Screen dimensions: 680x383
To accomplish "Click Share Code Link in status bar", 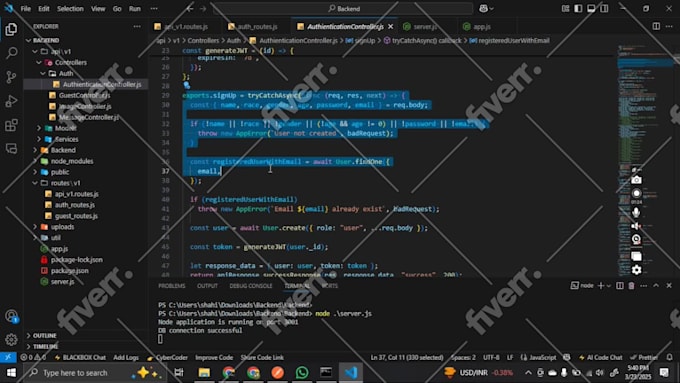I will point(262,357).
